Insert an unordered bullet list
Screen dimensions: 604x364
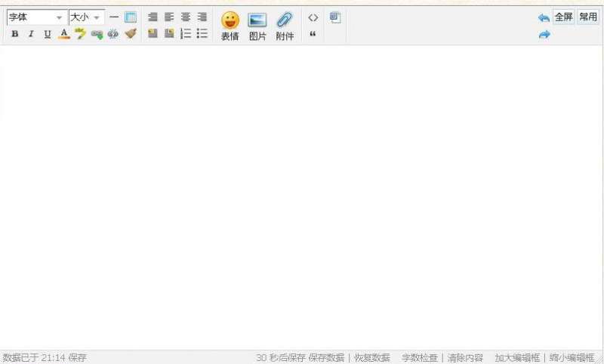click(202, 33)
